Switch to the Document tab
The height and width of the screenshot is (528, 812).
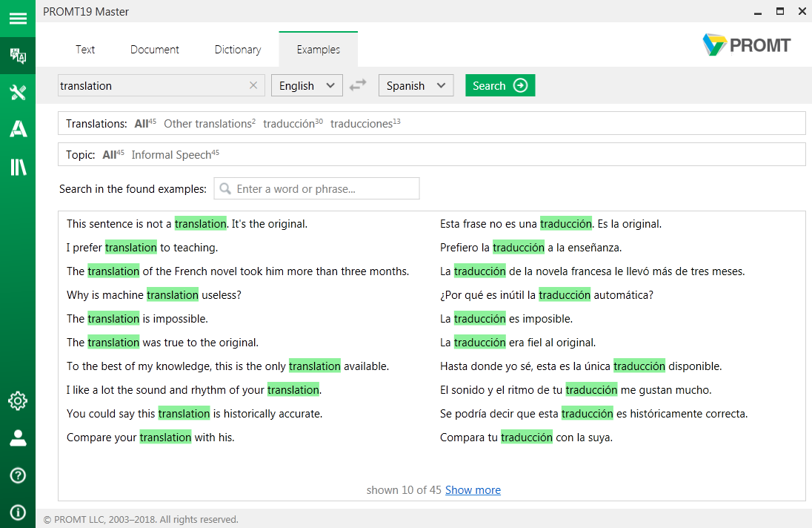pos(154,50)
